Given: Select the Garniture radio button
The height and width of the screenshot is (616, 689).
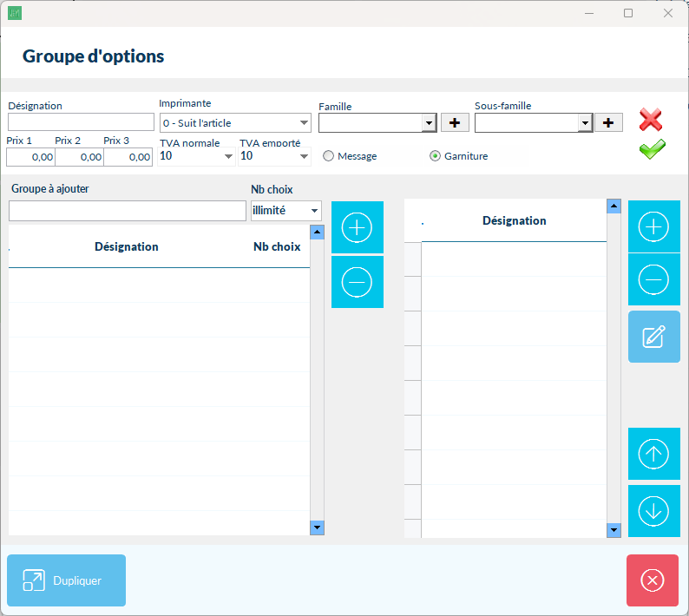Looking at the screenshot, I should pyautogui.click(x=435, y=156).
